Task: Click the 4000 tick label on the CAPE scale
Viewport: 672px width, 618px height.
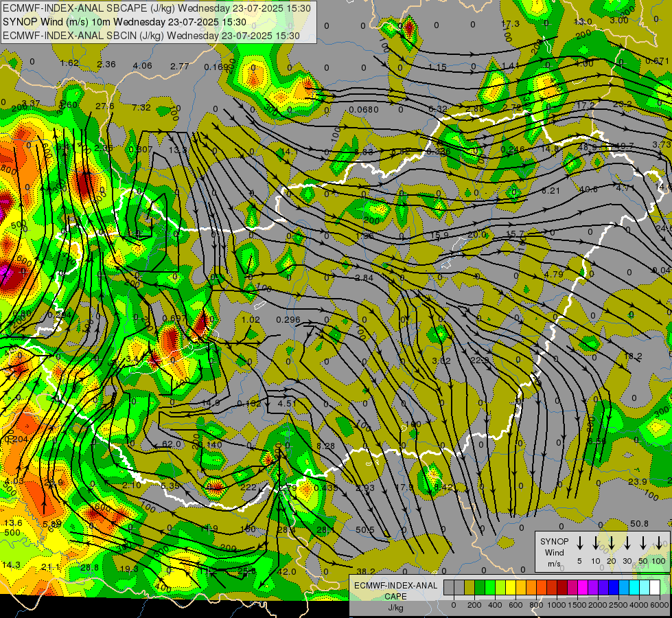Action: click(639, 605)
